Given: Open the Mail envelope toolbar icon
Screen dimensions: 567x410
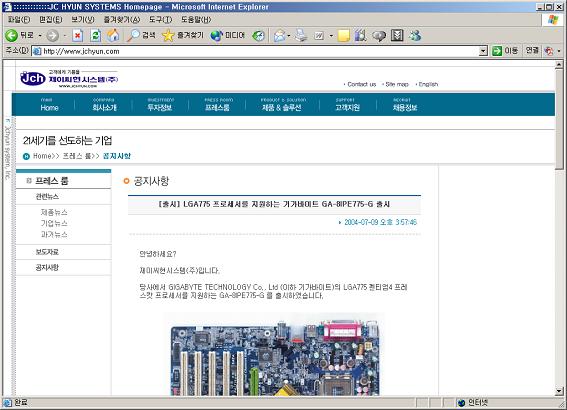Looking at the screenshot, I should (x=280, y=35).
